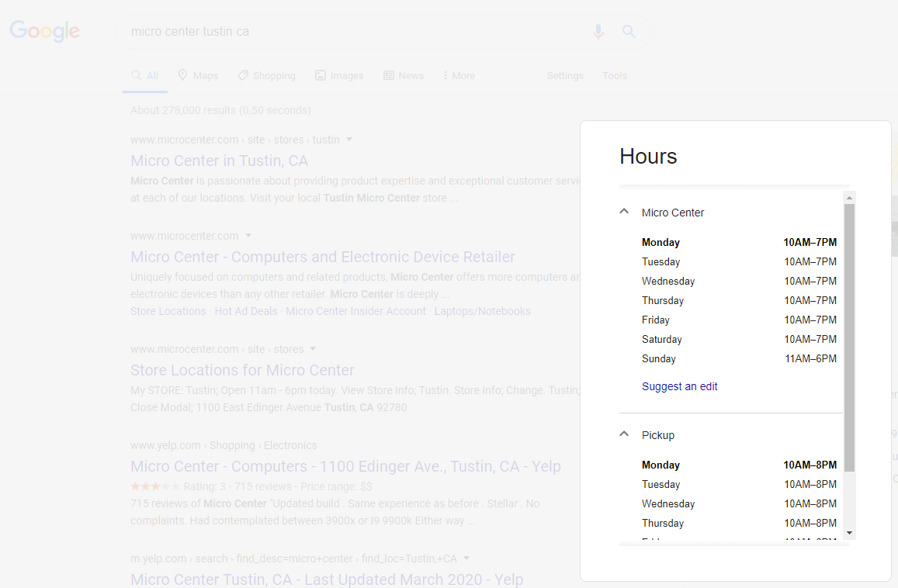Open the News tab

404,75
